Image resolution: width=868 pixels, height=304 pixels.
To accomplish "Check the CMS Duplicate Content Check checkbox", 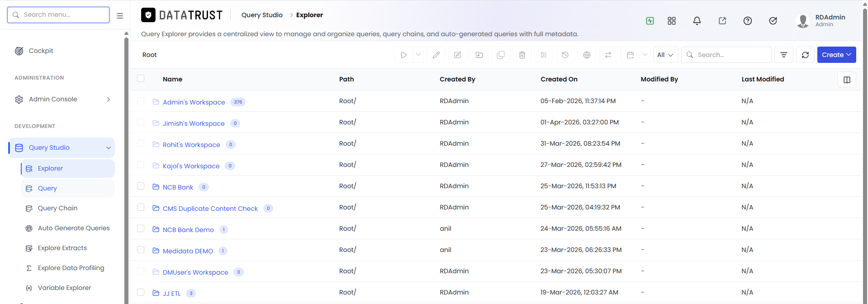I will coord(141,207).
